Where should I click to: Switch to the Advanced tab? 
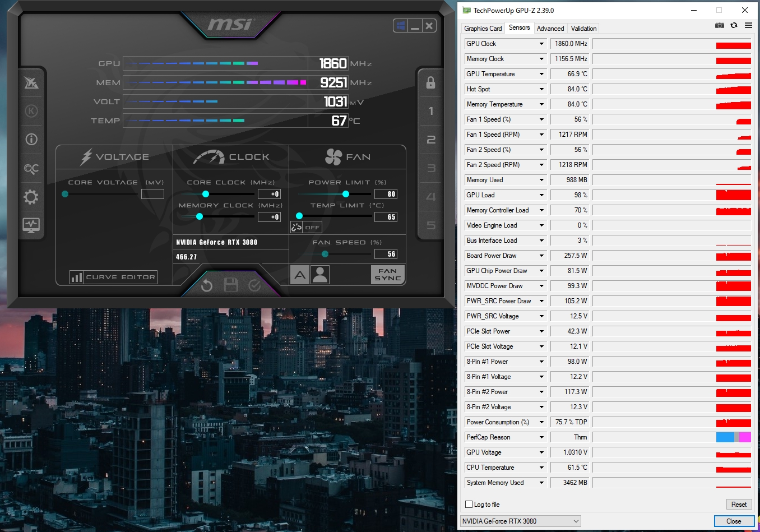coord(550,29)
